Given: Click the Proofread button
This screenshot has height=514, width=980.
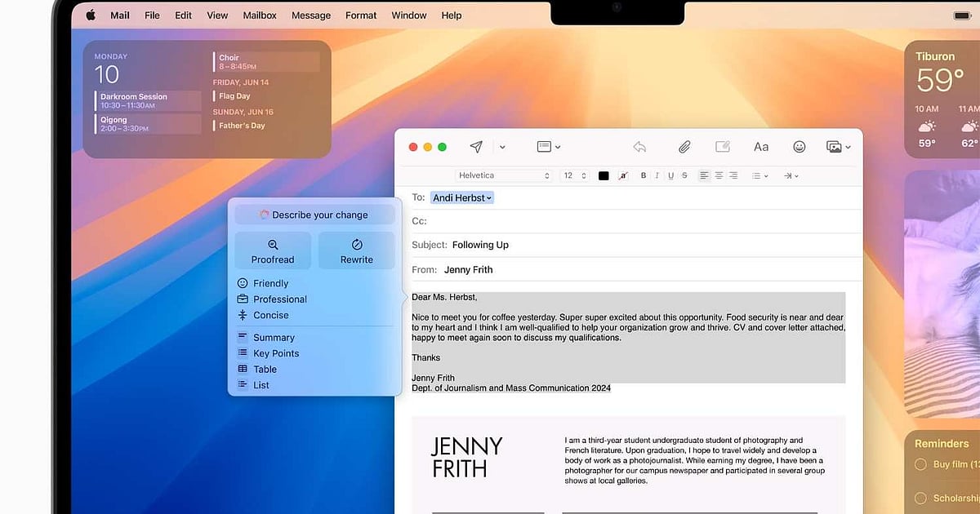Looking at the screenshot, I should point(273,250).
